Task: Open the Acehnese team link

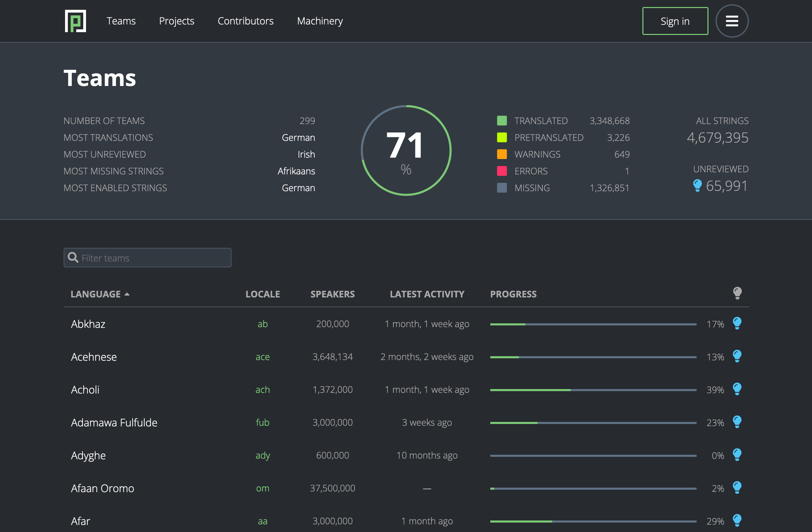Action: [94, 357]
